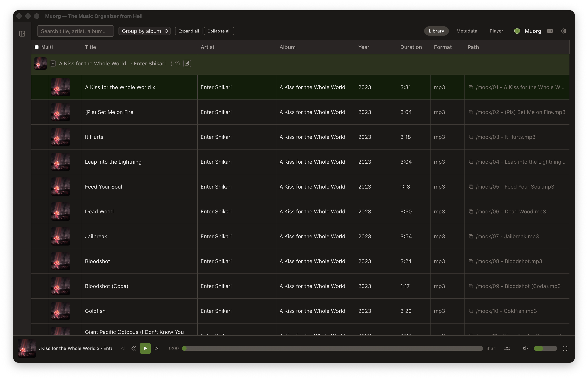Edit the album via the pencil icon

tap(187, 63)
